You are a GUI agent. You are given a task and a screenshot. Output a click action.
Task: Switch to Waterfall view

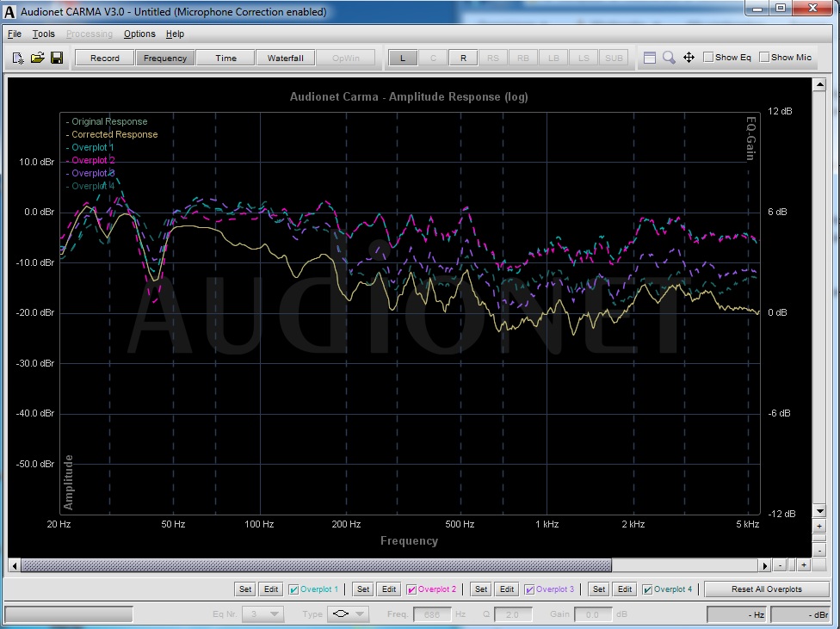pyautogui.click(x=285, y=59)
